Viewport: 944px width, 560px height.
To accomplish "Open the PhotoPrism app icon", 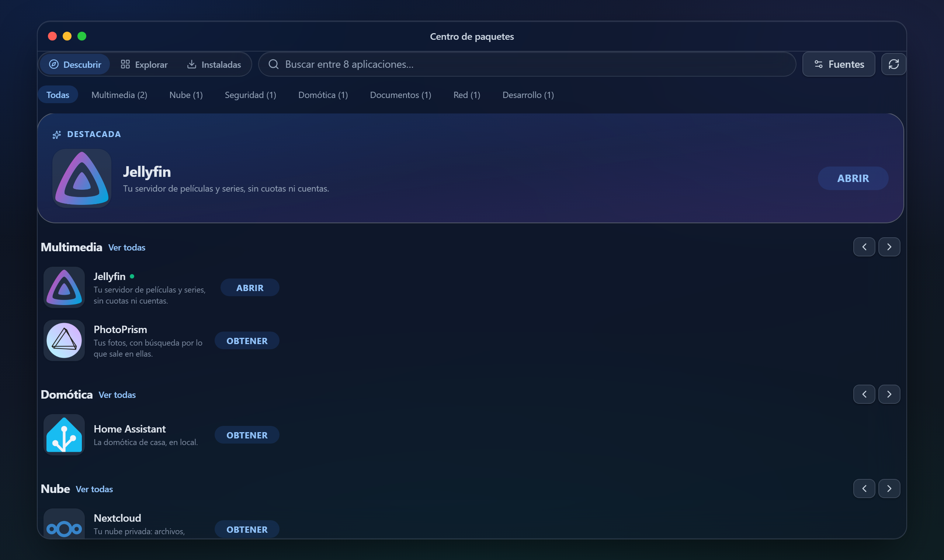I will 64,340.
